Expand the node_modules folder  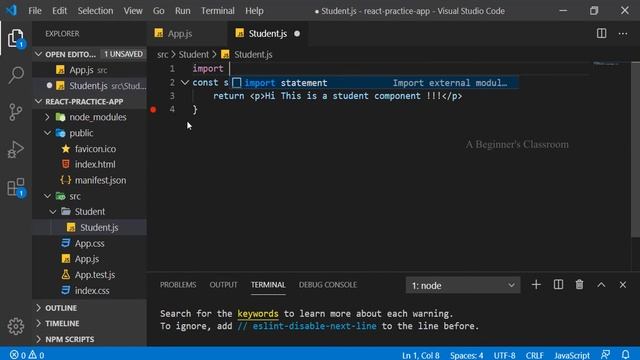click(x=47, y=118)
